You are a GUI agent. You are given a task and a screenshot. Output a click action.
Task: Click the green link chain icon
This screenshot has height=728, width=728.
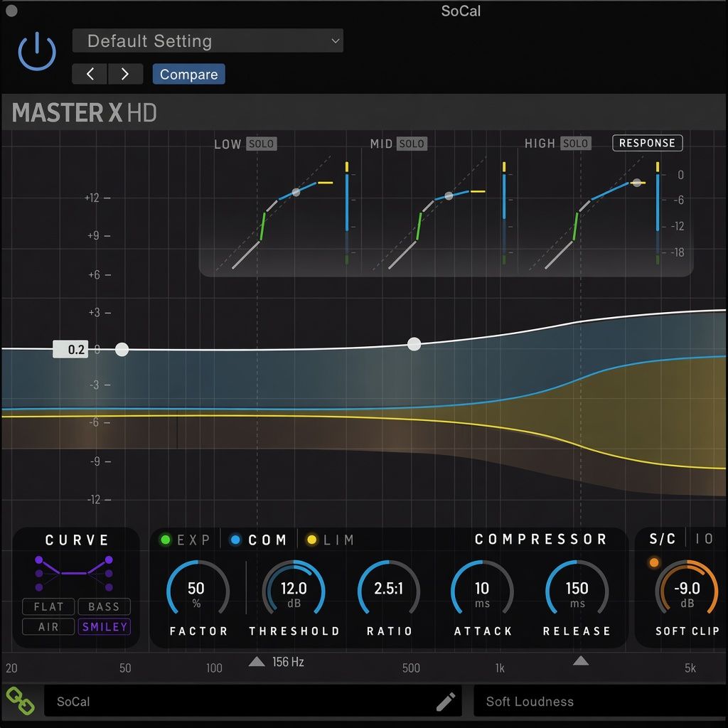[20, 701]
